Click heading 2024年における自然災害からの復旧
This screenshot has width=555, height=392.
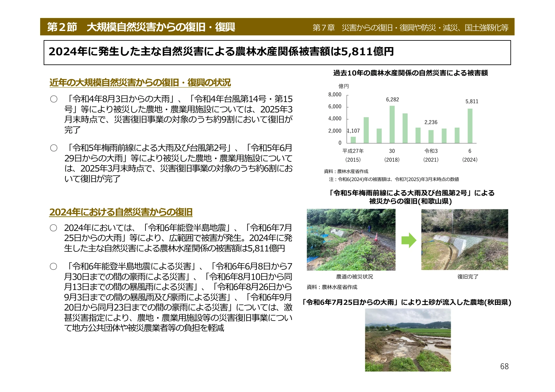click(121, 212)
